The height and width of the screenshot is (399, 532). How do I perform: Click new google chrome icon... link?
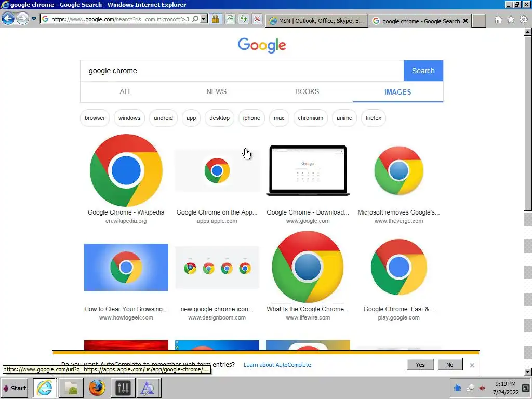pyautogui.click(x=217, y=309)
